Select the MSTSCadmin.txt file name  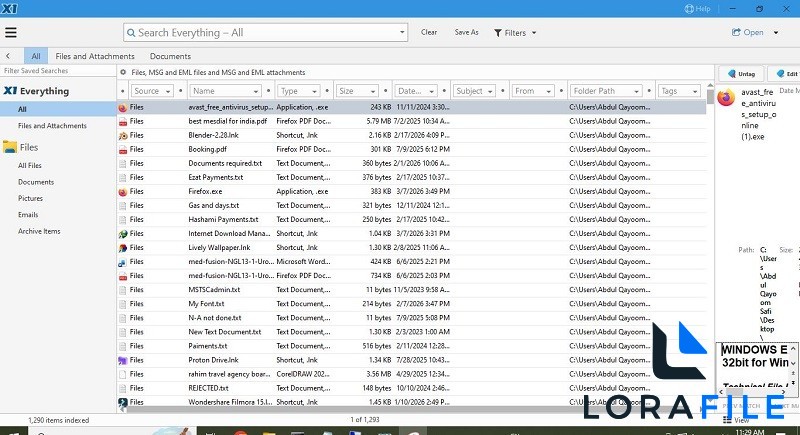(x=214, y=290)
